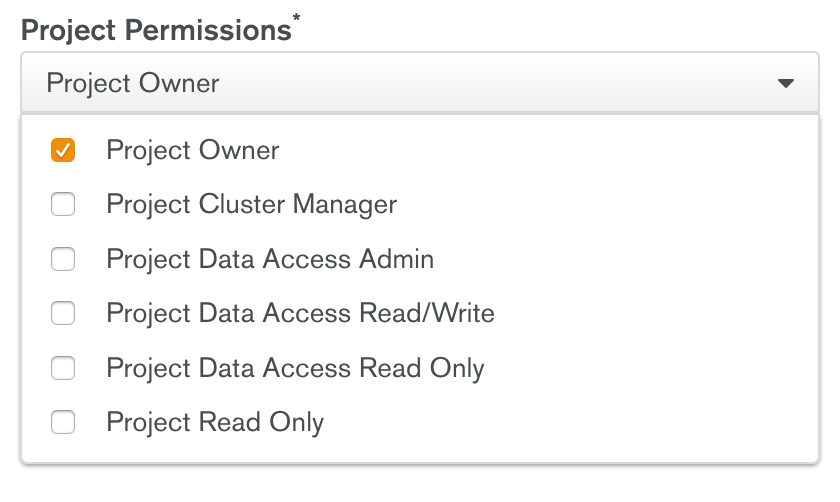840x502 pixels.
Task: Select the Project Data Access Read/Write label
Action: 301,313
